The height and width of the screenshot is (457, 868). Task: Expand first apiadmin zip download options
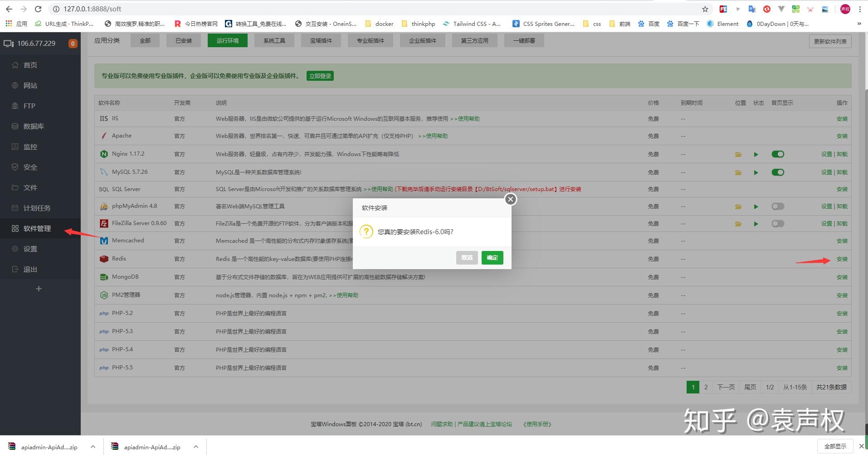[93, 447]
